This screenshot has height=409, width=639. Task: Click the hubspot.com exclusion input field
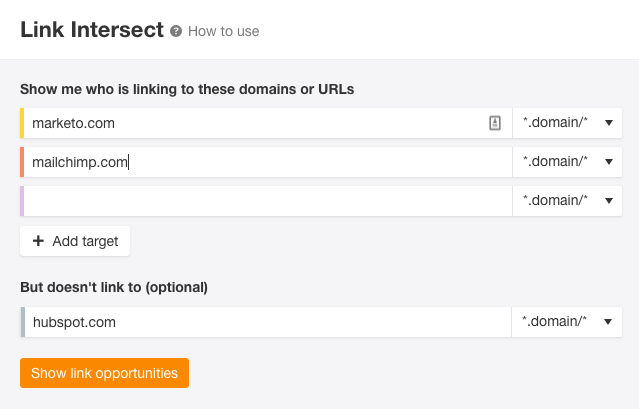tap(268, 322)
